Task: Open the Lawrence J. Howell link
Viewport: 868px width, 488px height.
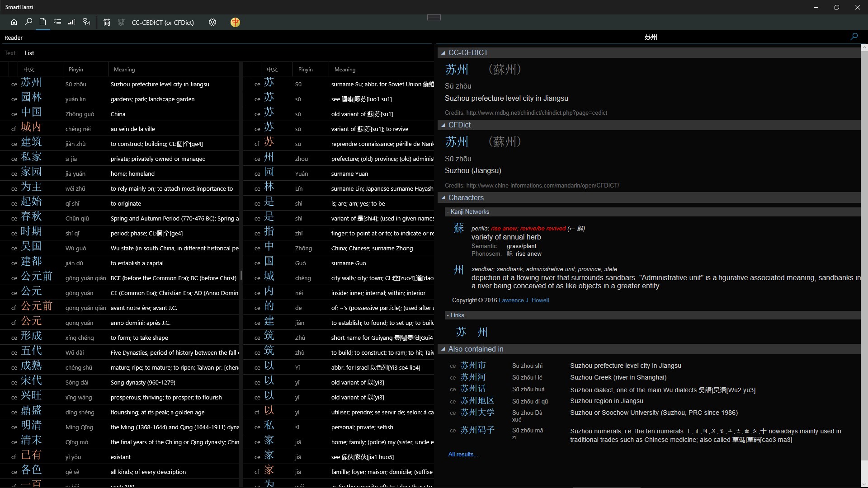Action: tap(524, 300)
